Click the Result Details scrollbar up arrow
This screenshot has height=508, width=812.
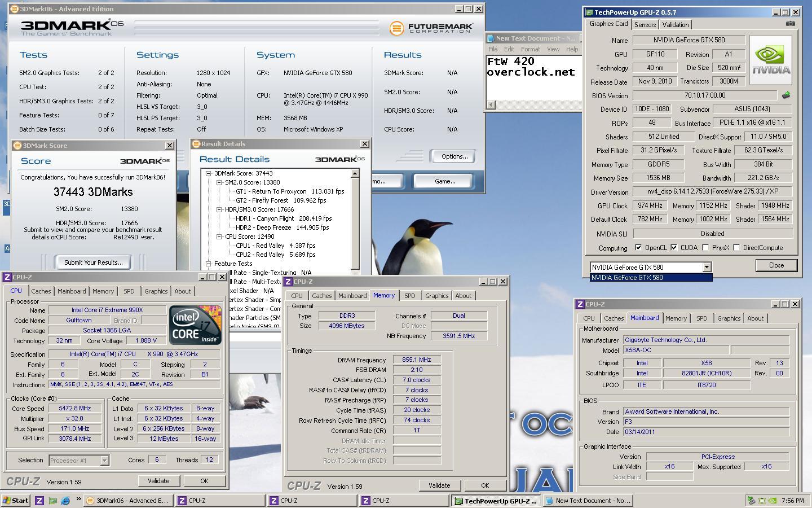(x=355, y=173)
